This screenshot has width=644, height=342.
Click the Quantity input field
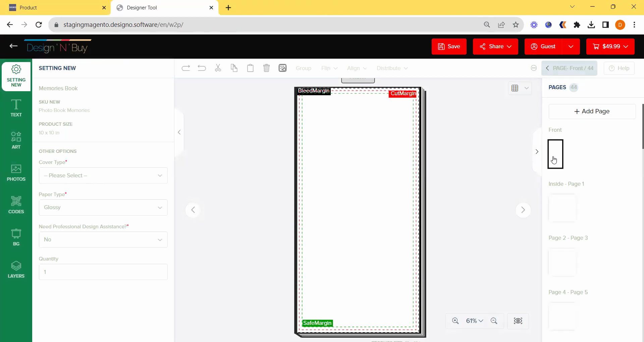click(x=103, y=272)
